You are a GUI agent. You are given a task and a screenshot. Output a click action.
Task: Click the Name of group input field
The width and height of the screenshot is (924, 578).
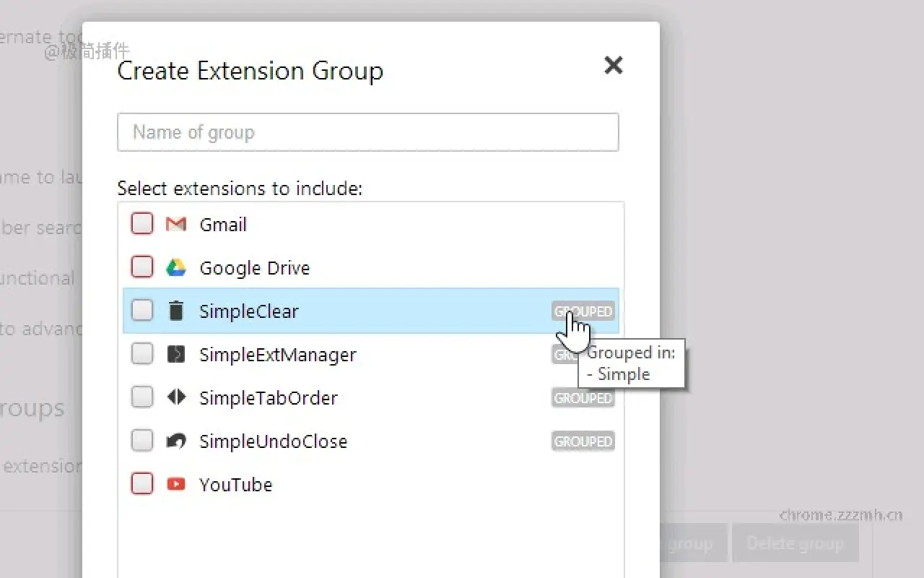(x=368, y=132)
